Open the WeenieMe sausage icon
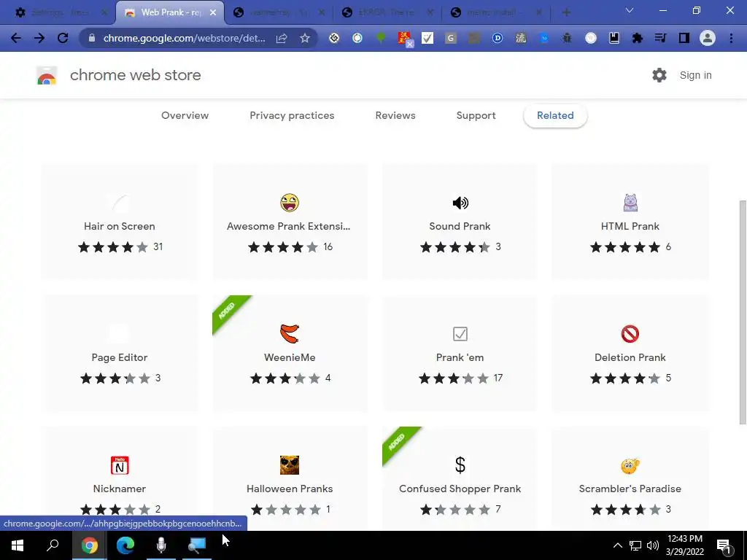747x560 pixels. pos(290,334)
